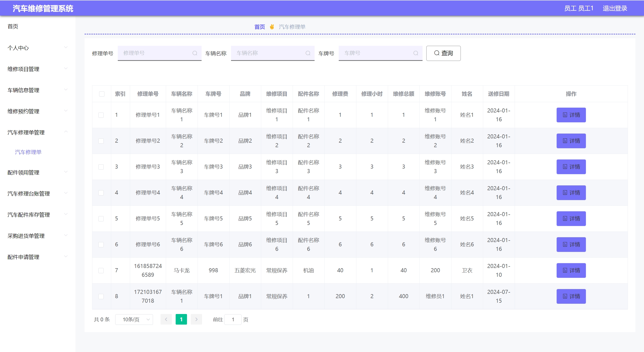644x352 pixels.
Task: Open the 10条/页 page size dropdown
Action: coord(134,319)
